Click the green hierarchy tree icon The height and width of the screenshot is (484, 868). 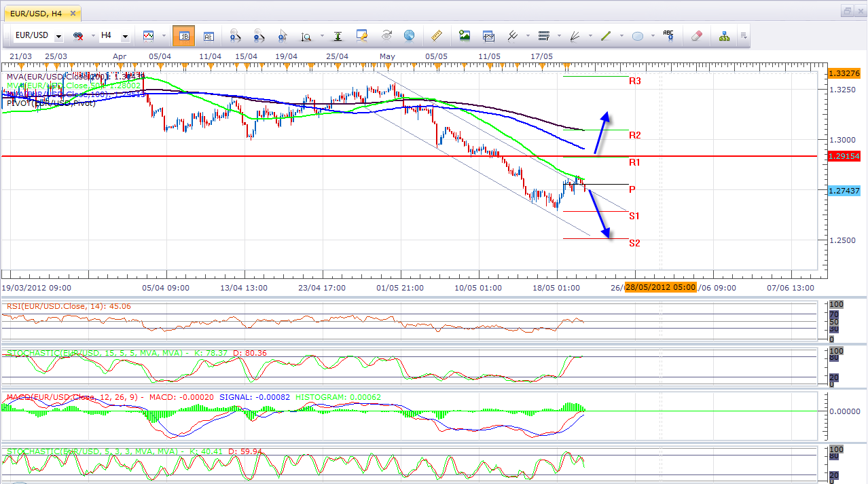pyautogui.click(x=724, y=36)
